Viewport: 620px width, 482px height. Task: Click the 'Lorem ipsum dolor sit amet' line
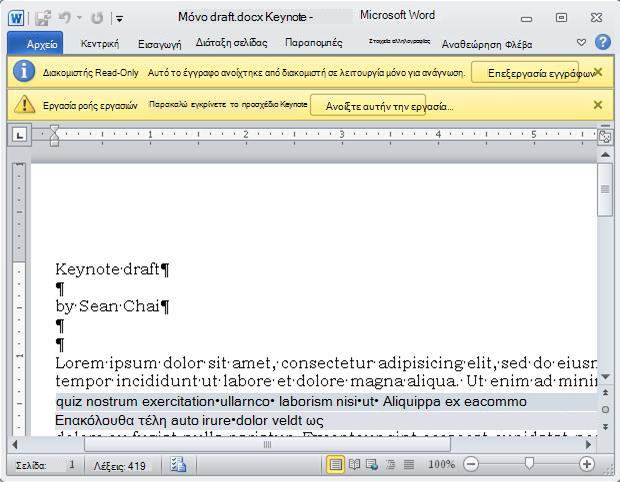coord(326,363)
